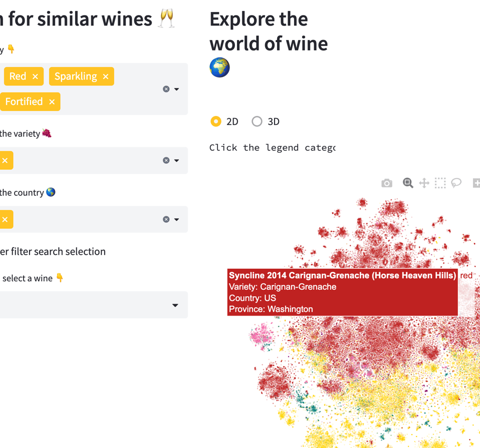Click the Zoom In plus icon

pyautogui.click(x=476, y=183)
